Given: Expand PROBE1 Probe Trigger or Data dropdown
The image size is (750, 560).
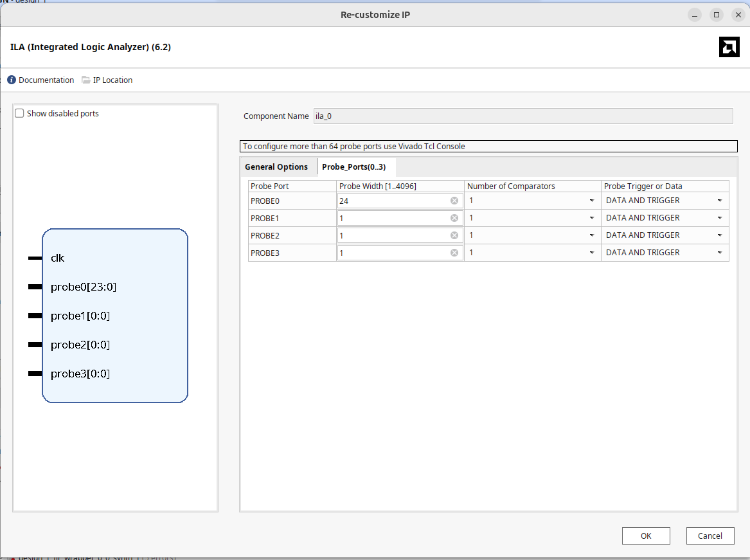Looking at the screenshot, I should (719, 218).
